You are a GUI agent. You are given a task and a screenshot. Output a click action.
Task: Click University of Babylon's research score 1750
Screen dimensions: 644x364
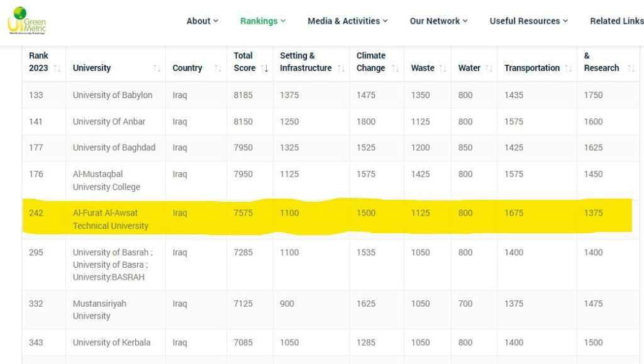click(x=593, y=95)
